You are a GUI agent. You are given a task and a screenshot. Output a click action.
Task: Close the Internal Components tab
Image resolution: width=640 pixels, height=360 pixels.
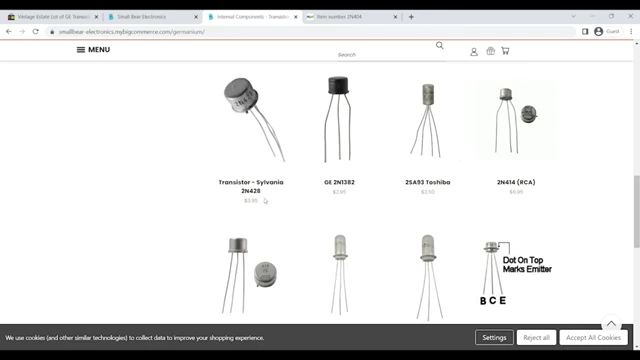click(x=296, y=17)
